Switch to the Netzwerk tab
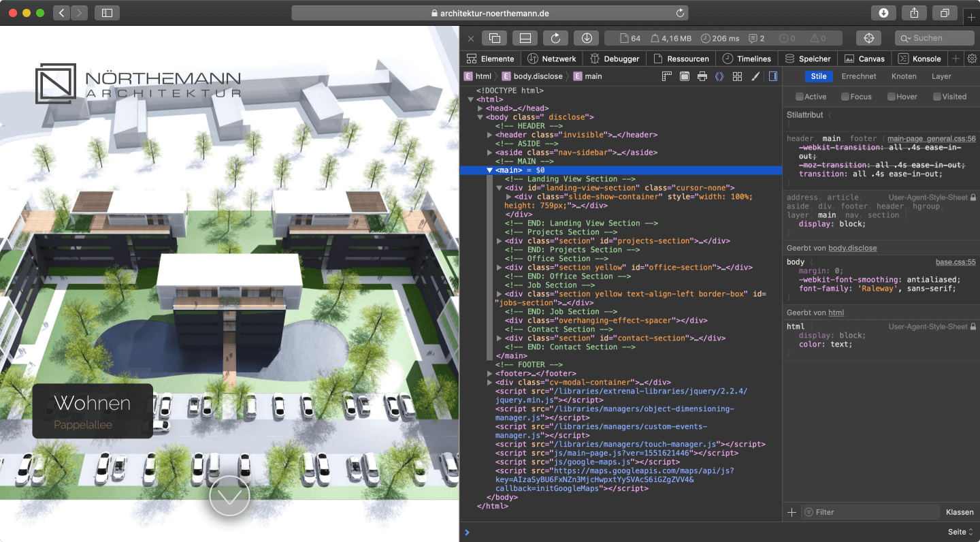 coord(552,59)
